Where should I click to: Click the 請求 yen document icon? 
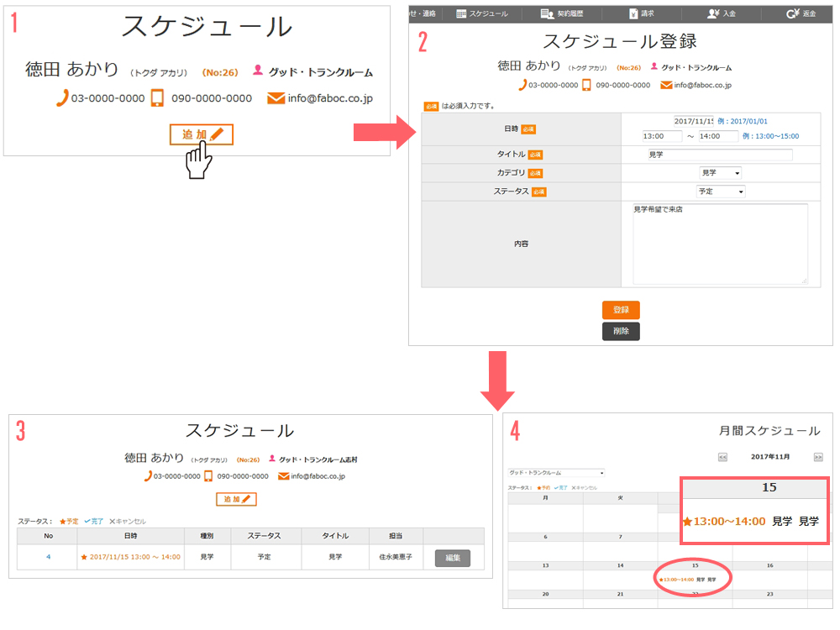(x=633, y=14)
